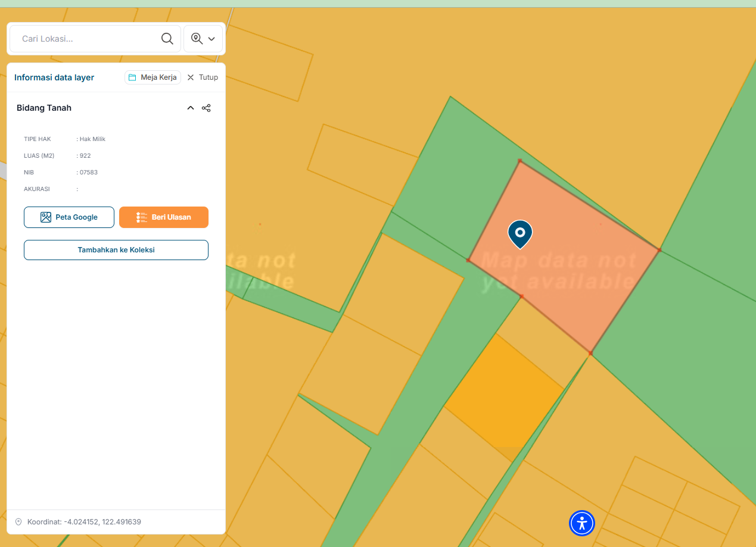Click the X icon next to Tutup
Viewport: 756px width, 547px height.
pyautogui.click(x=191, y=77)
